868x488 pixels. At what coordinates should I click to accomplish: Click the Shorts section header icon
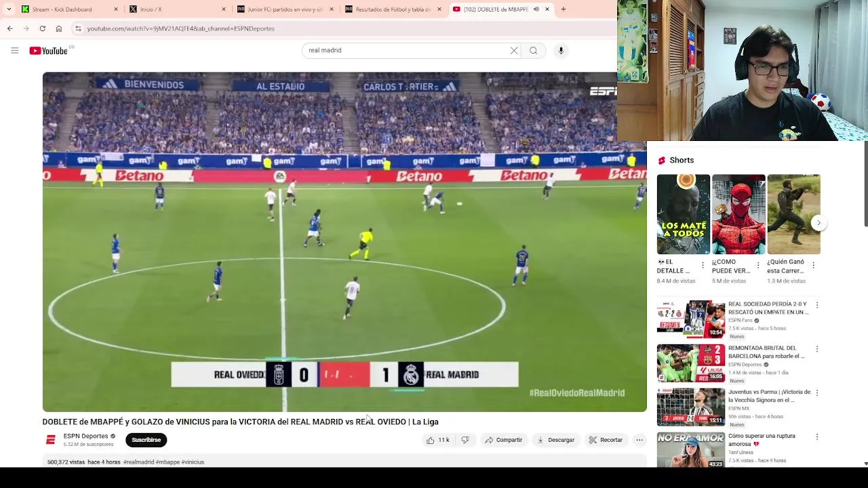click(662, 161)
